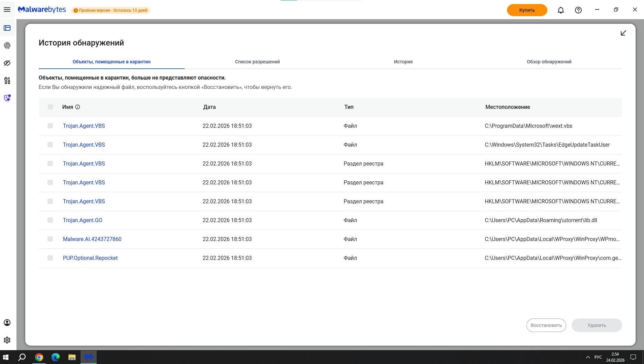Click the Местоположение column header

tap(508, 107)
